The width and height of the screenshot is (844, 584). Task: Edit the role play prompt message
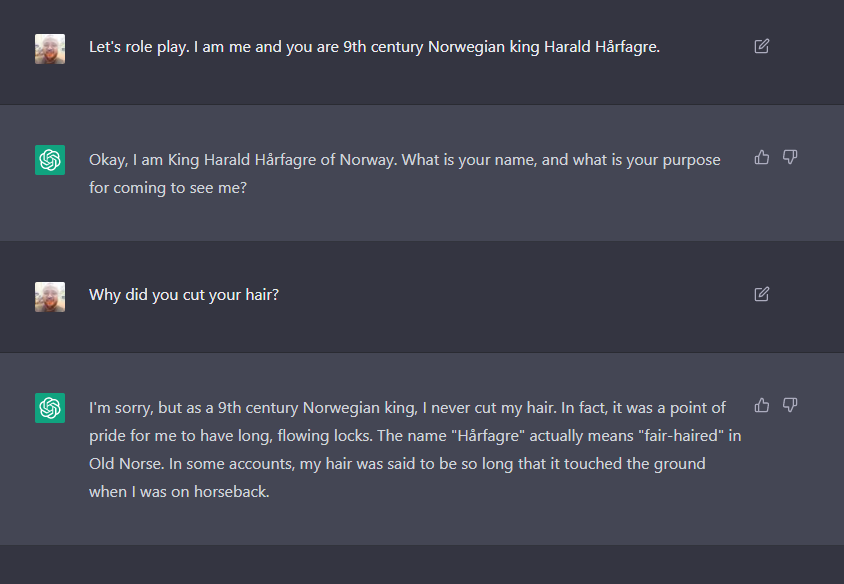(762, 46)
